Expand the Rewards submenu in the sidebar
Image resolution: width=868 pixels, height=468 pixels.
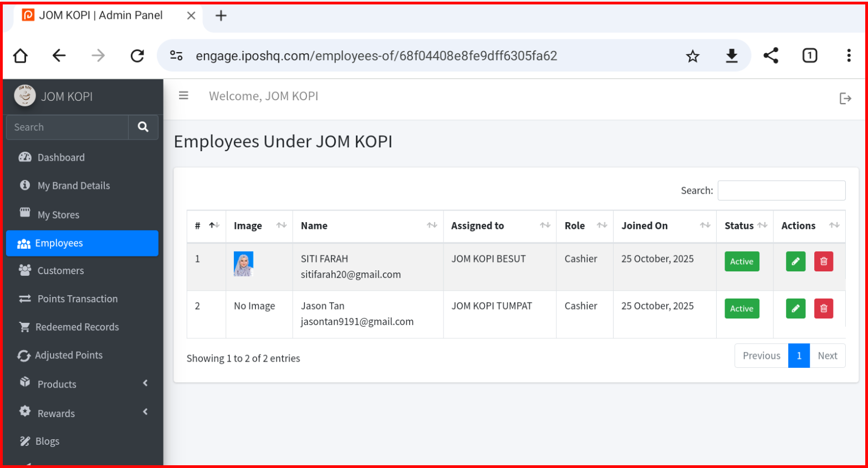click(x=82, y=413)
